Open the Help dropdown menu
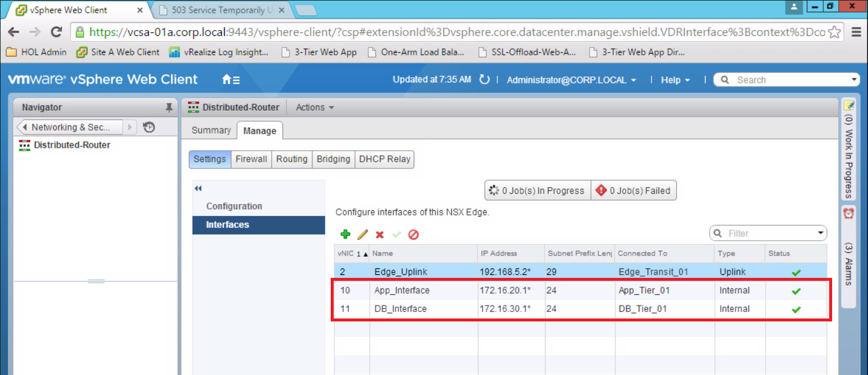The image size is (868, 375). (675, 80)
